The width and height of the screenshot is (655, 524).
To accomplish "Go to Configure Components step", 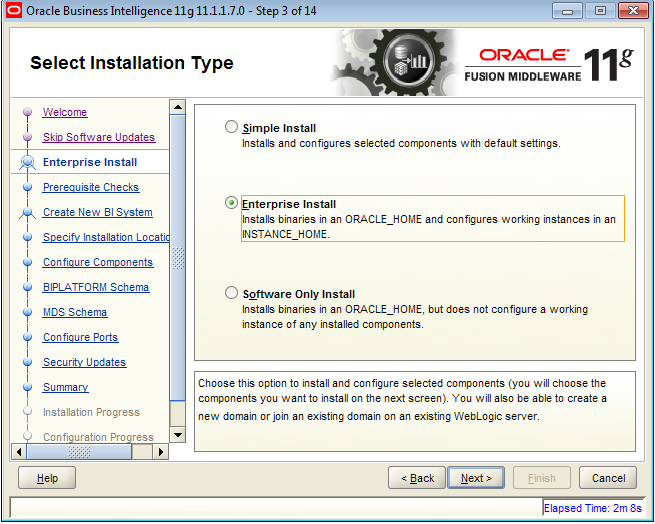I will point(98,262).
